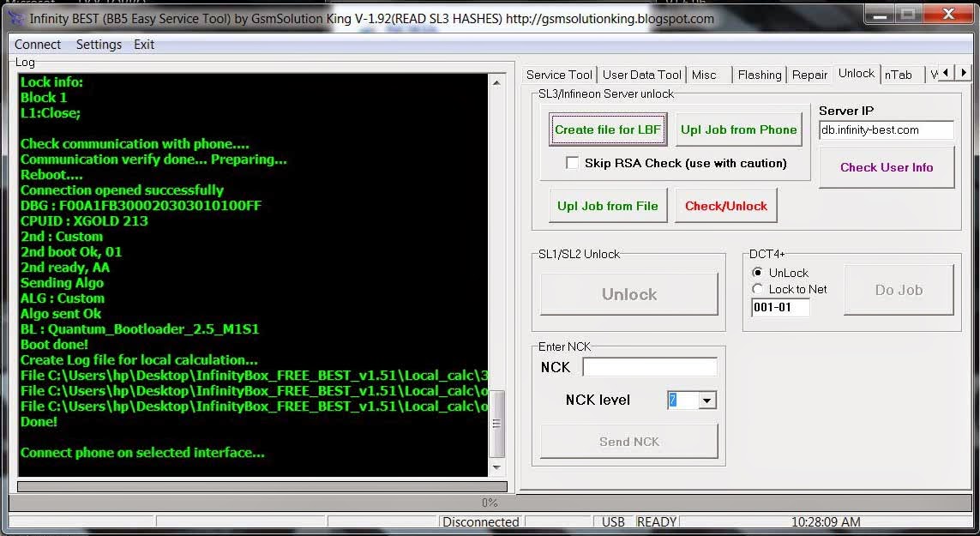The height and width of the screenshot is (536, 980).
Task: Click the 'L1:Close;' log line
Action: tap(50, 112)
